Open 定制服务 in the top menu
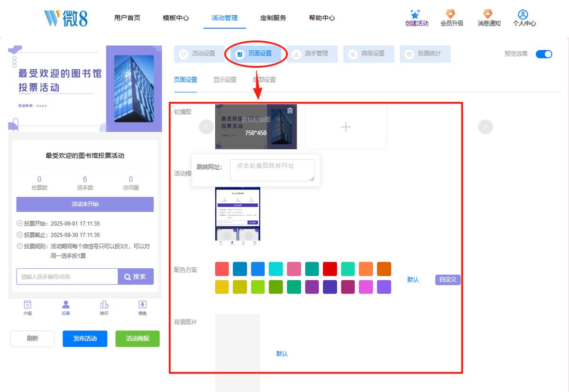The width and height of the screenshot is (569, 392). tap(273, 18)
